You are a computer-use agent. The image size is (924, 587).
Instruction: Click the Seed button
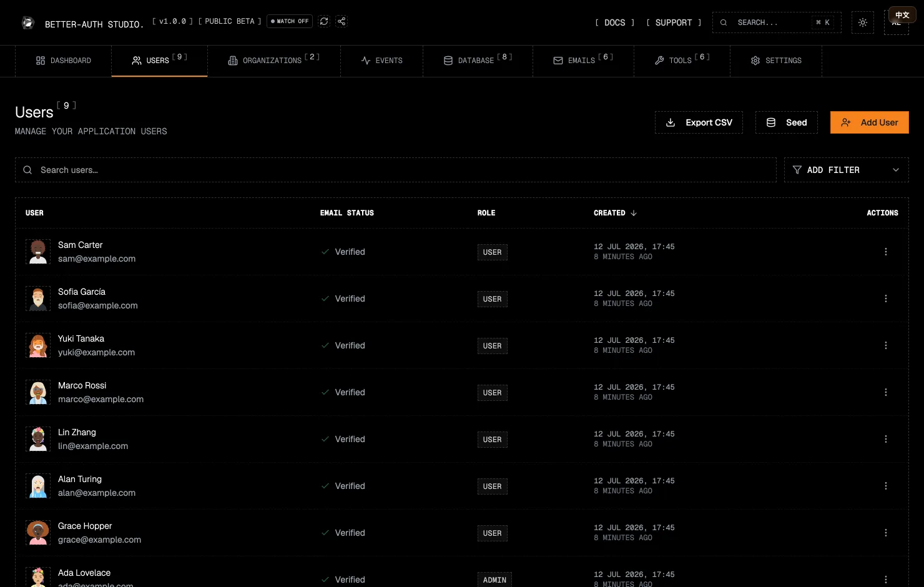pyautogui.click(x=787, y=122)
